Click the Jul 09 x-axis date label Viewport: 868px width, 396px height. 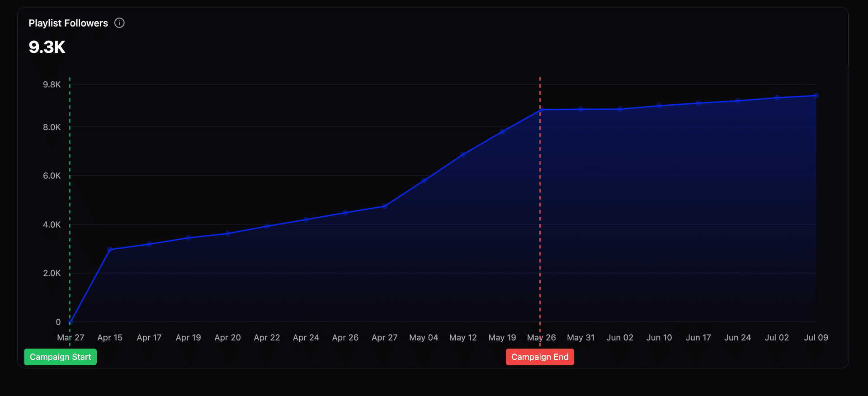(816, 337)
